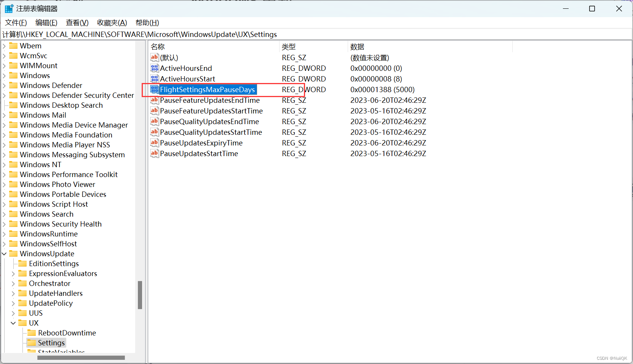This screenshot has width=633, height=364.
Task: Expand the ExpressionEvaluators node
Action: [x=13, y=273]
